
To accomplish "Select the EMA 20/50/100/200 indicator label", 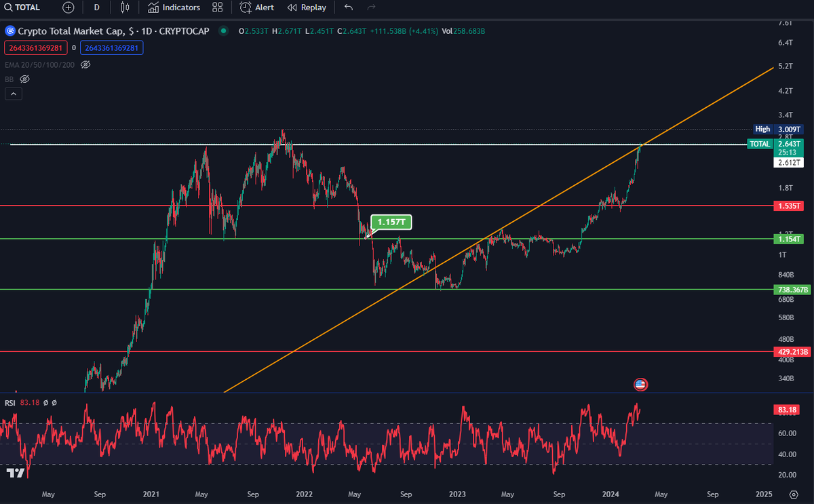I will click(x=39, y=64).
